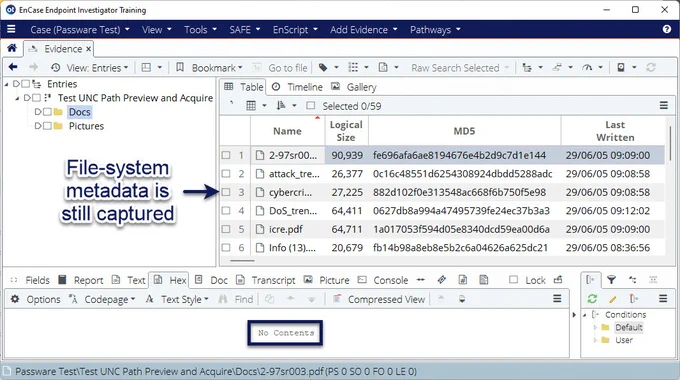Click the refresh icon in the top toolbar
680x380 pixels.
[651, 67]
